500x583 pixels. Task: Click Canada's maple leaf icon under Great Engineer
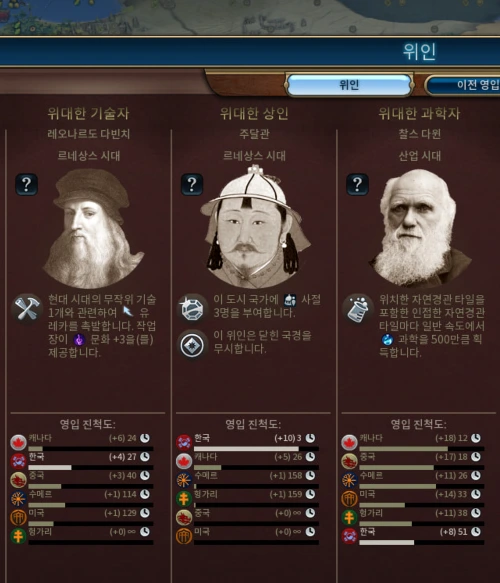coord(18,442)
